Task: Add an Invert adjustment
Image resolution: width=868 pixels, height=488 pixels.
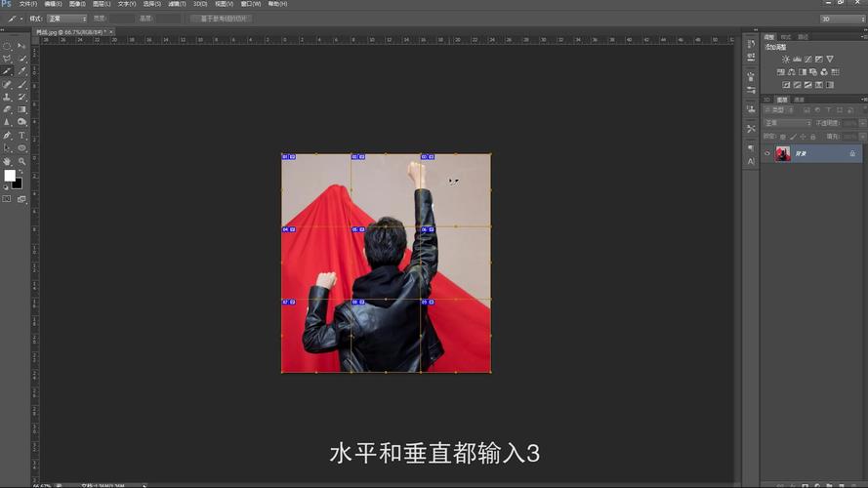Action: 786,85
